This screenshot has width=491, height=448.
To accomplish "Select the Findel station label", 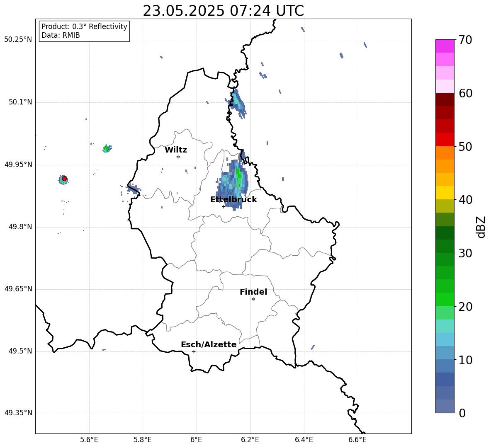I will pyautogui.click(x=253, y=292).
